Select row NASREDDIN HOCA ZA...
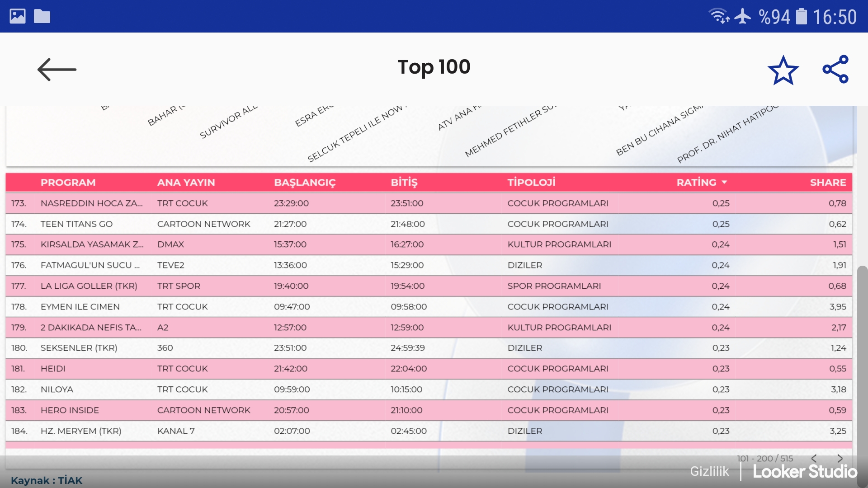The image size is (868, 488). tap(429, 203)
